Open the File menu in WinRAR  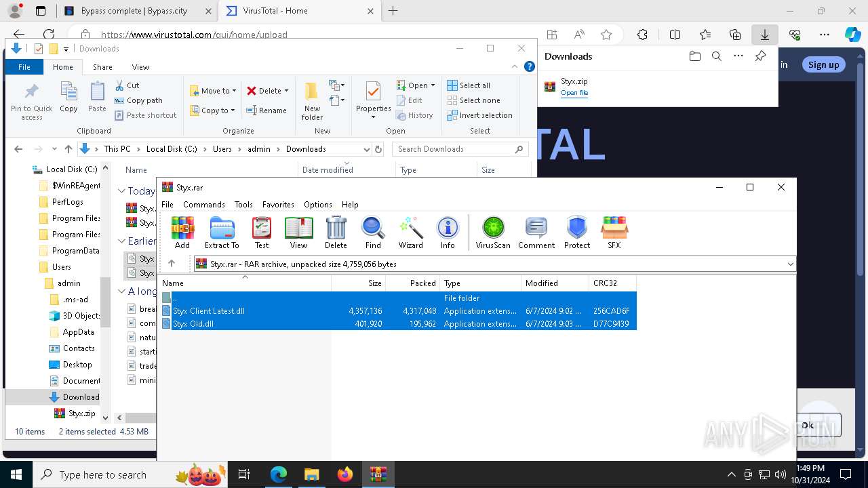167,204
